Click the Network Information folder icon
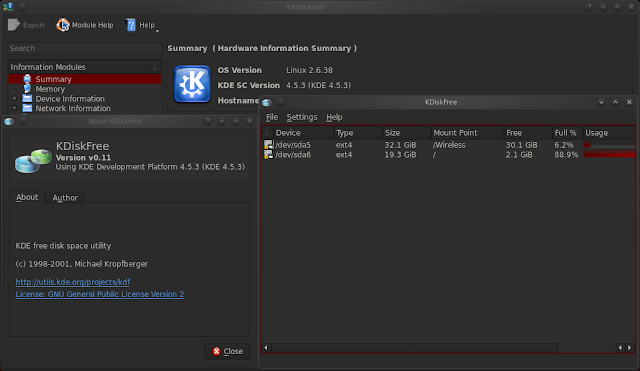 tap(27, 108)
